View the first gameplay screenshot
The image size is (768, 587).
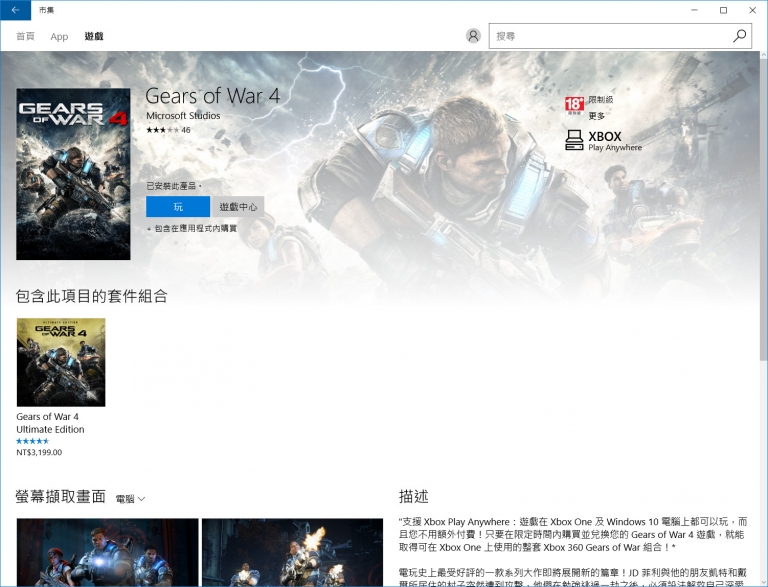coord(108,552)
